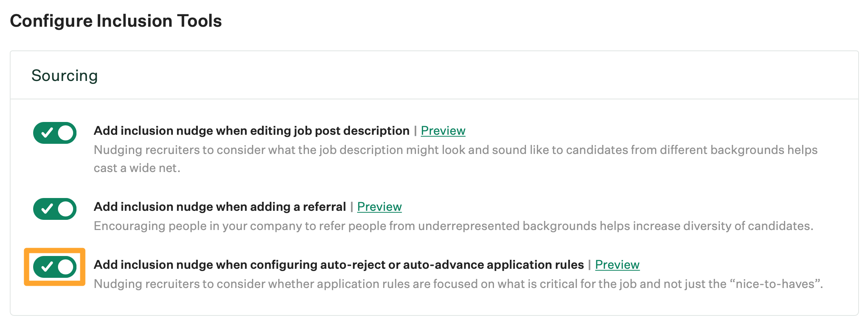Screen dimensions: 868x326
Task: Click checkmark icon in job post toggle
Action: 47,133
